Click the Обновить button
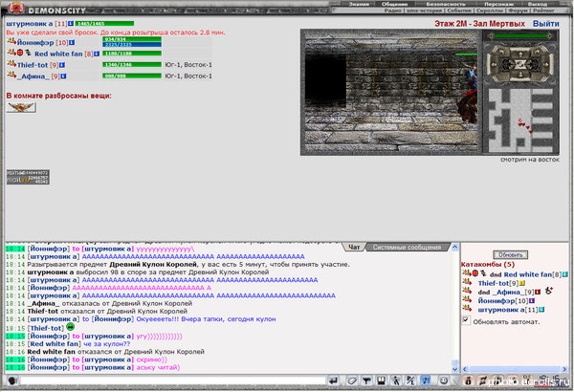Image resolution: width=574 pixels, height=392 pixels. [510, 254]
